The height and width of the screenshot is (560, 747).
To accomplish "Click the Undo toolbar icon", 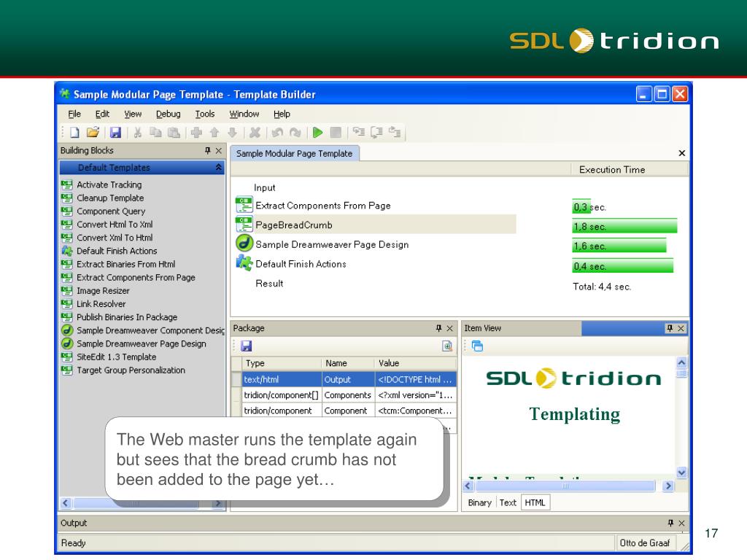I will tap(277, 133).
